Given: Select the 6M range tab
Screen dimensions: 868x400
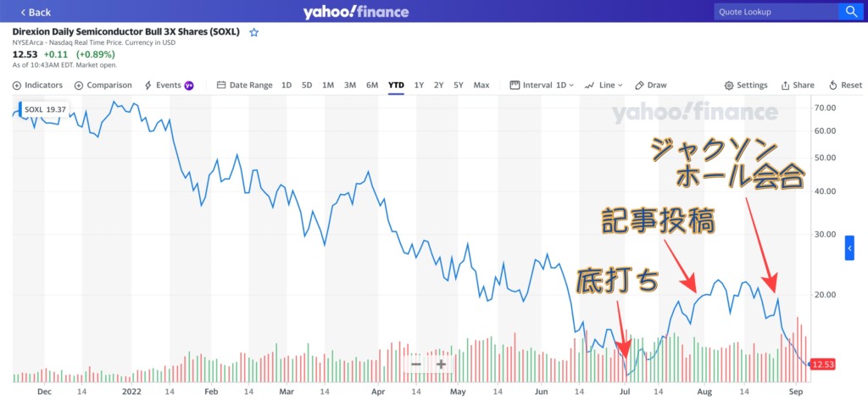Looking at the screenshot, I should click(372, 86).
